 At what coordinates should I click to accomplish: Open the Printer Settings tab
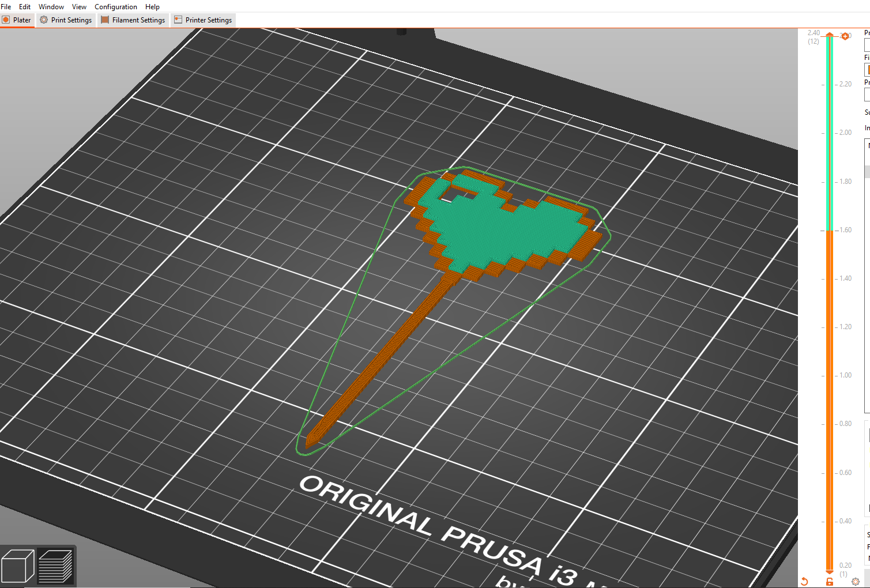pyautogui.click(x=203, y=20)
